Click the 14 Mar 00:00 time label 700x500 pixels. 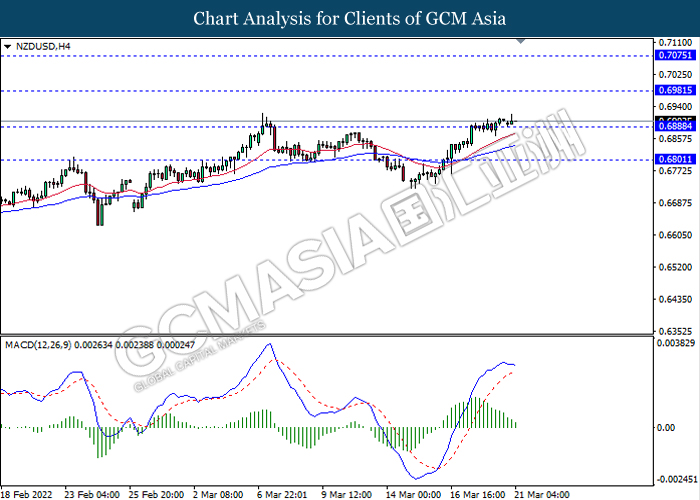(x=413, y=494)
